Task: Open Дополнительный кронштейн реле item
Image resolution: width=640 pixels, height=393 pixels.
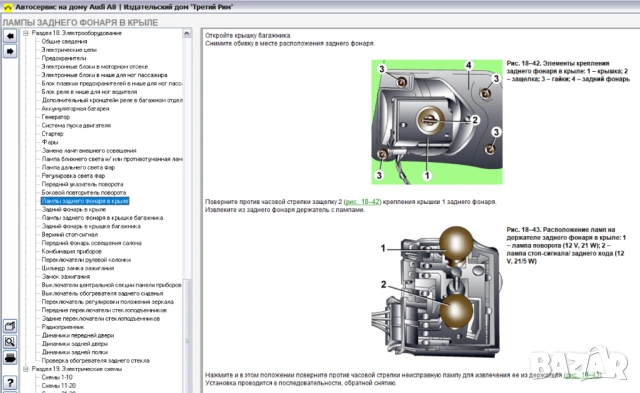Action: pyautogui.click(x=111, y=100)
